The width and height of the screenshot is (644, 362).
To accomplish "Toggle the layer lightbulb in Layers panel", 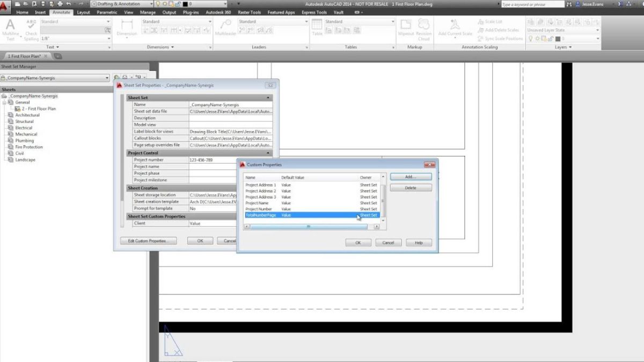I will pyautogui.click(x=531, y=39).
